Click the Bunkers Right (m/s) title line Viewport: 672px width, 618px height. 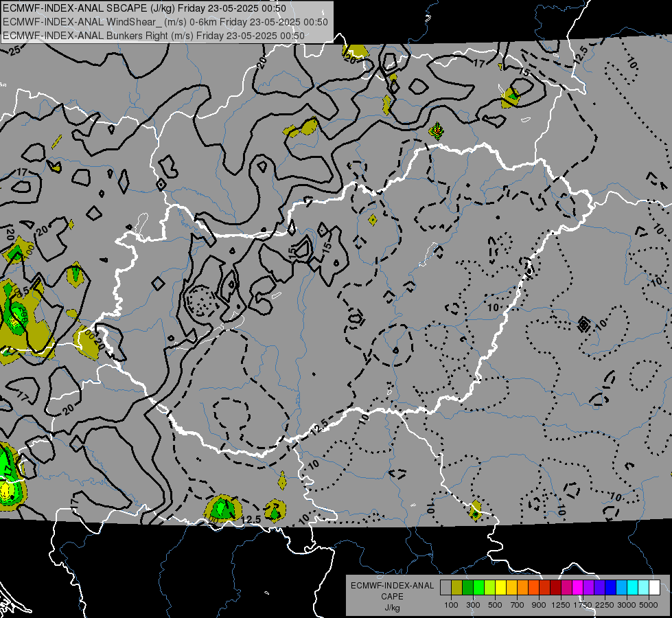coord(154,36)
